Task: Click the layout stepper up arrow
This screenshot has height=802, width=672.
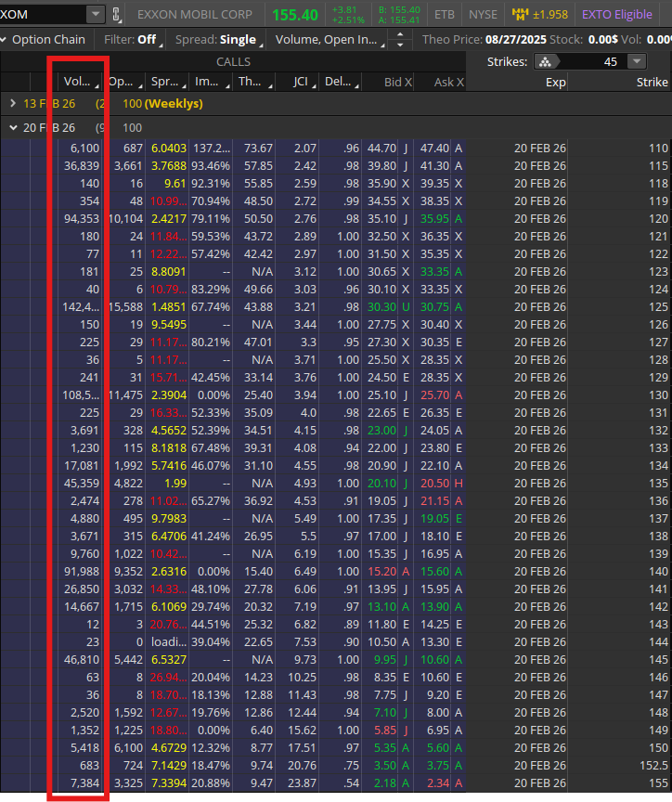Action: [x=400, y=34]
